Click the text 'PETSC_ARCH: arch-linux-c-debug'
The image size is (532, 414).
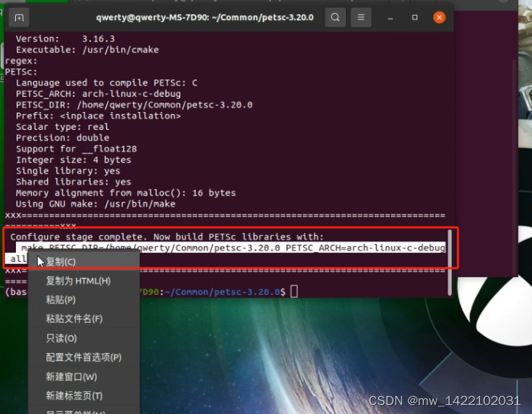98,94
